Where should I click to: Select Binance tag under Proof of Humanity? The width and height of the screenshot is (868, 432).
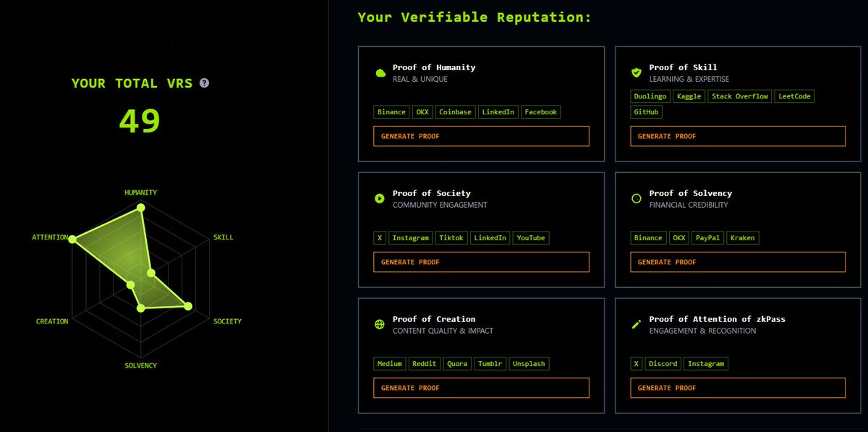tap(391, 112)
